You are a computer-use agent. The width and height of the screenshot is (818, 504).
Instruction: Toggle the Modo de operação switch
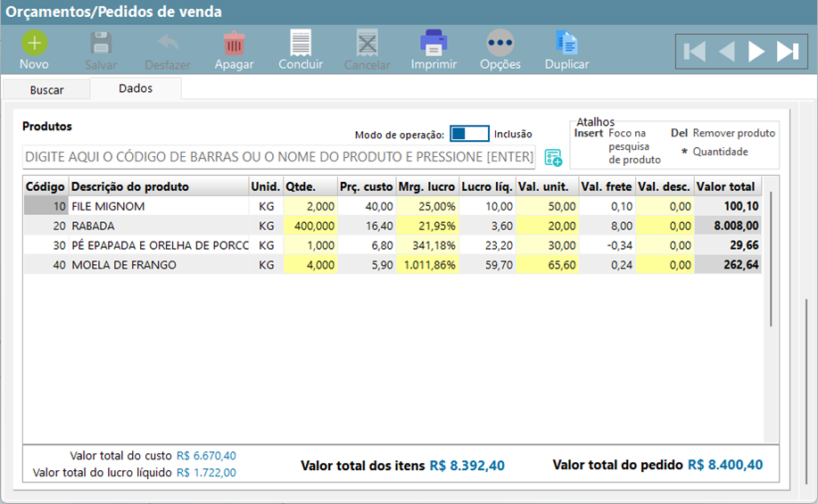469,134
